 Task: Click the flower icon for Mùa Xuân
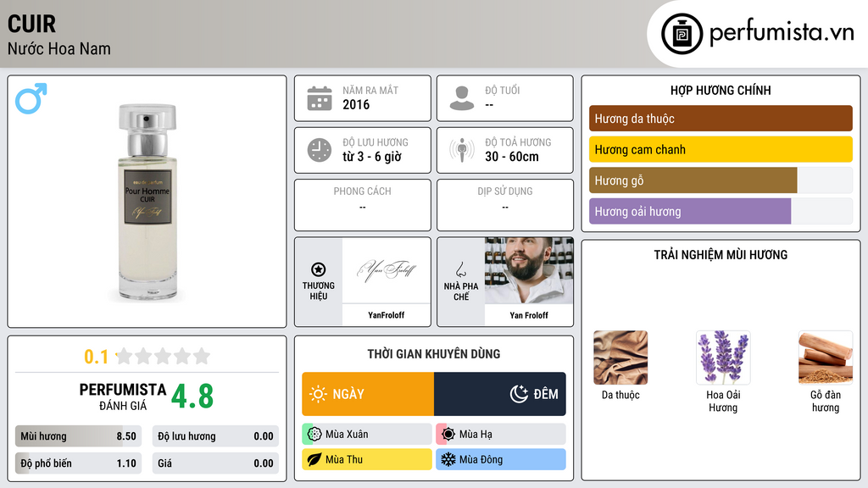(x=314, y=435)
